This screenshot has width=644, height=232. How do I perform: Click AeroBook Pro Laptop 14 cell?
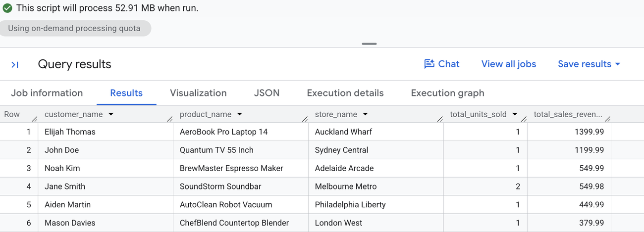[x=240, y=132]
